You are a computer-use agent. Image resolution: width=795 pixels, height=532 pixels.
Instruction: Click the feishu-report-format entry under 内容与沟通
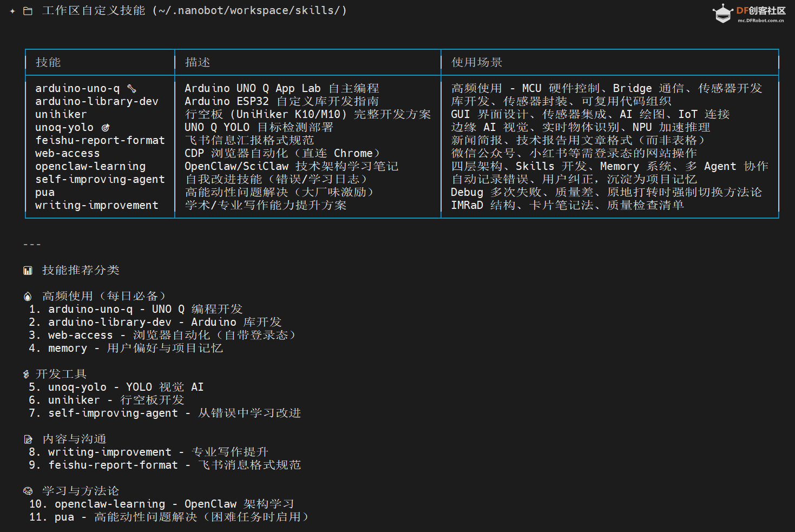tap(113, 464)
